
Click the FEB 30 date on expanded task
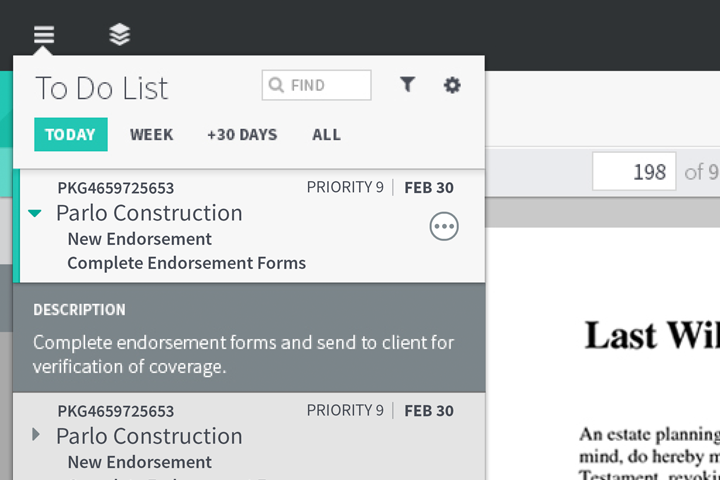[428, 187]
